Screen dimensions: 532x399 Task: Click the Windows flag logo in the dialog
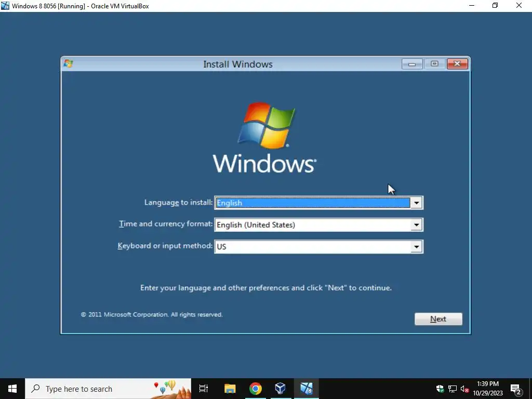pos(266,125)
